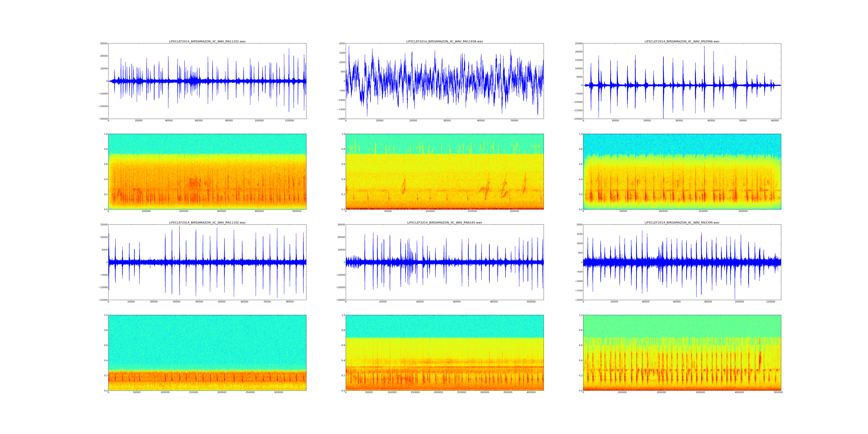Image resolution: width=868 pixels, height=434 pixels.
Task: Select the RN2996 waveform plot area
Action: pos(682,81)
